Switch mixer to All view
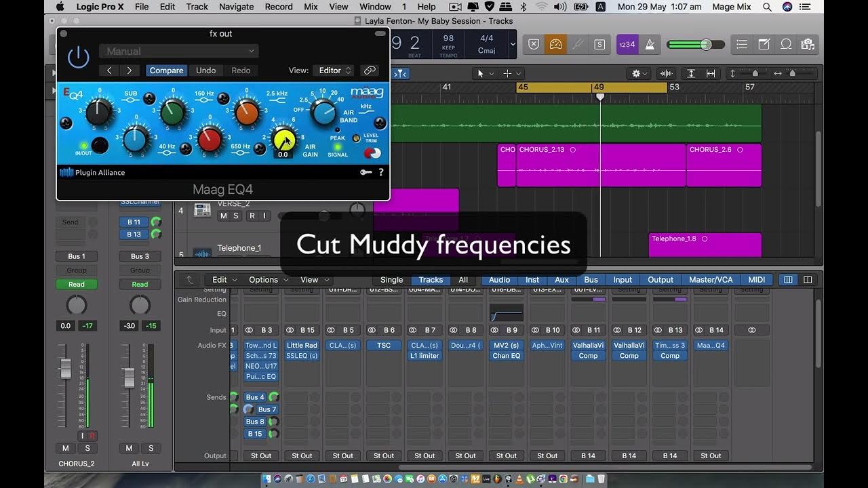The image size is (868, 488). coord(463,279)
